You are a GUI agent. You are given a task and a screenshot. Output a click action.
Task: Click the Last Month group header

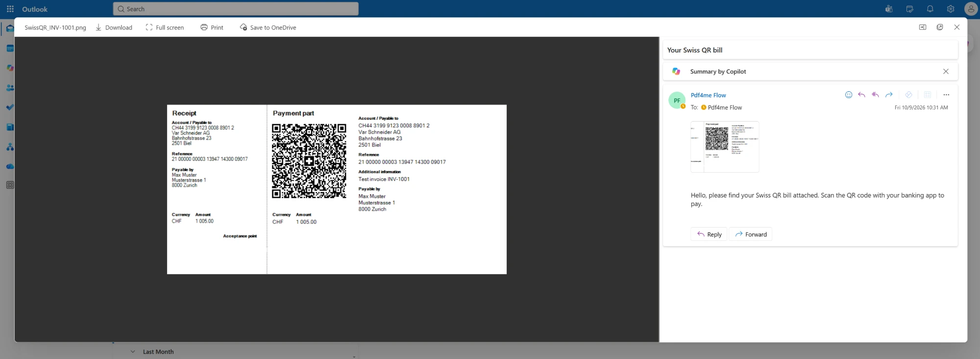(158, 352)
